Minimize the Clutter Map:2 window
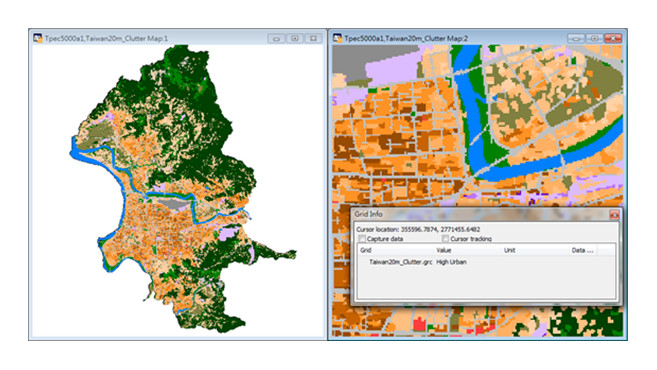657x370 pixels. tap(576, 39)
